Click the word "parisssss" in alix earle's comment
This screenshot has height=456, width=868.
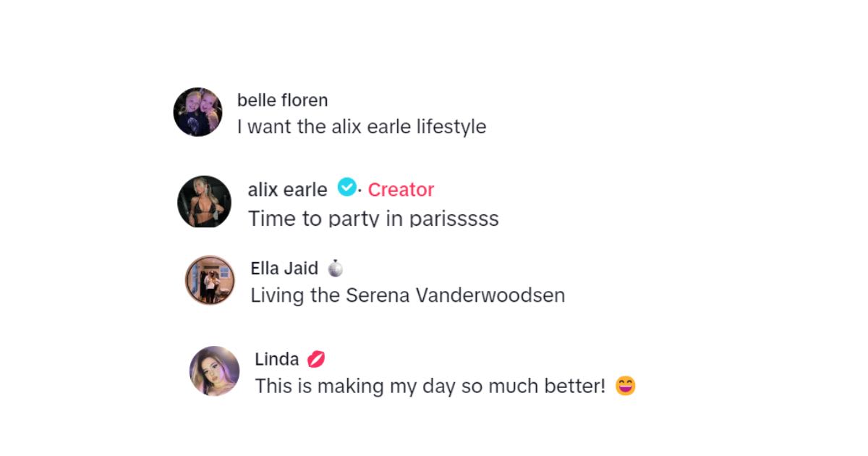pos(454,219)
